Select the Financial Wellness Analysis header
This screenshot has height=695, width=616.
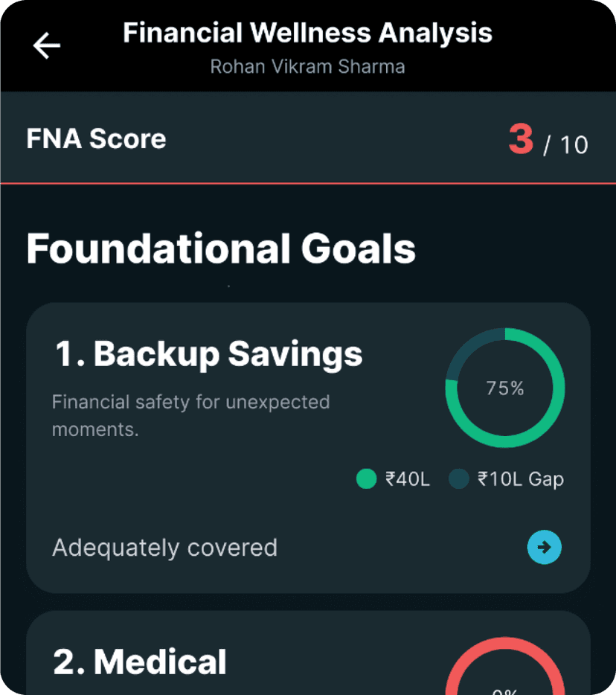point(307,33)
